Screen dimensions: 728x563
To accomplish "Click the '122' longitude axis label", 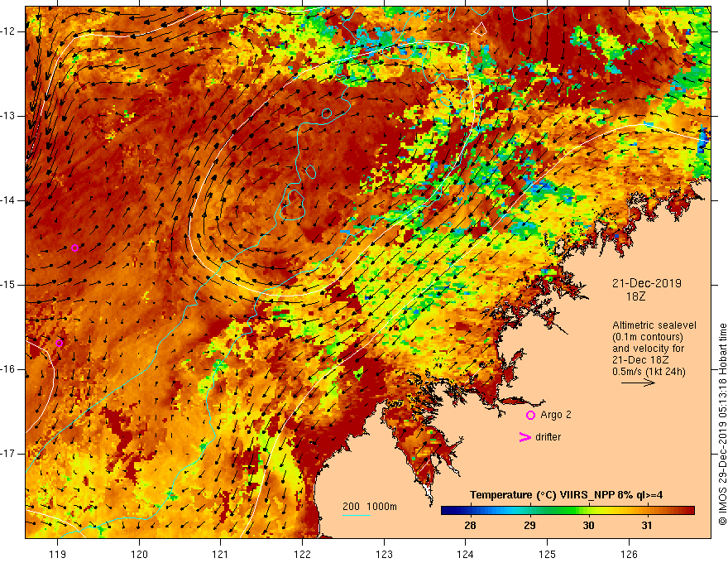I will 302,554.
